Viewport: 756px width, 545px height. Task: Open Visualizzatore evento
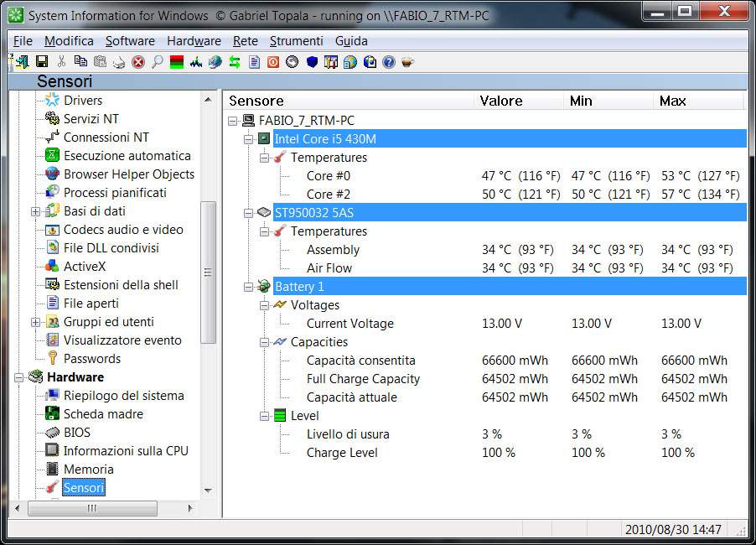pyautogui.click(x=122, y=340)
